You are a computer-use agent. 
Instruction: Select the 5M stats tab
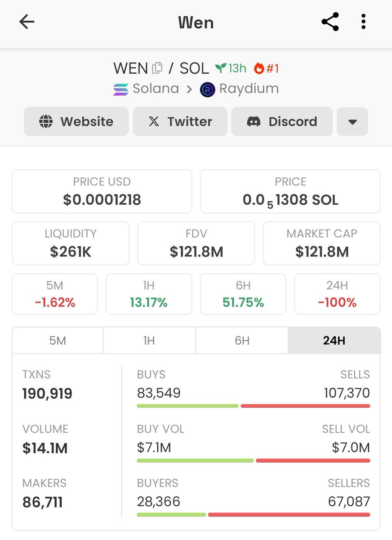pos(58,341)
